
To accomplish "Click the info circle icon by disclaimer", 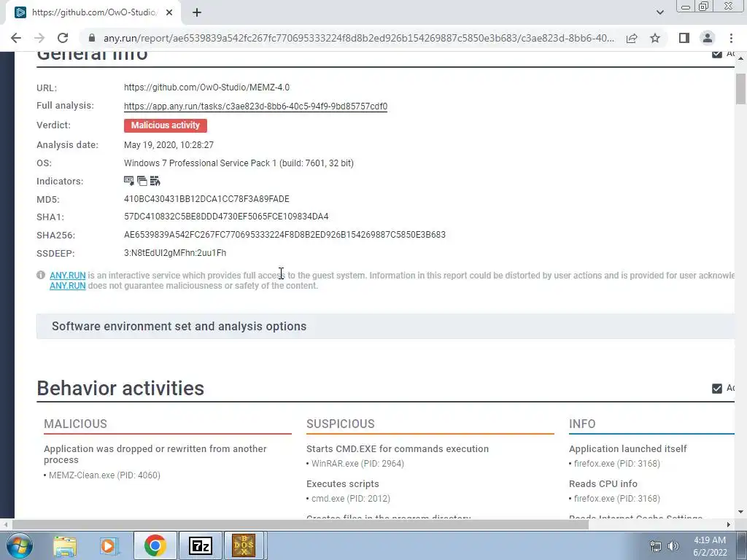I will 41,275.
